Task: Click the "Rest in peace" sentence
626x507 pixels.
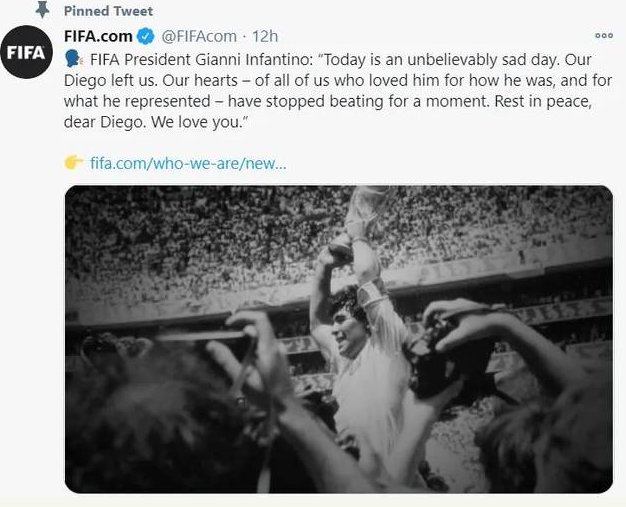Action: (x=542, y=105)
